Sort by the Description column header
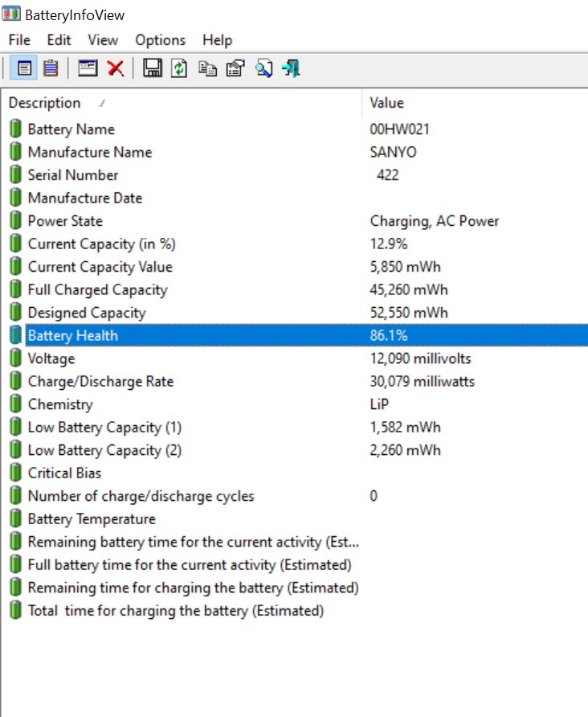Screen dimensions: 588x717 pyautogui.click(x=182, y=103)
